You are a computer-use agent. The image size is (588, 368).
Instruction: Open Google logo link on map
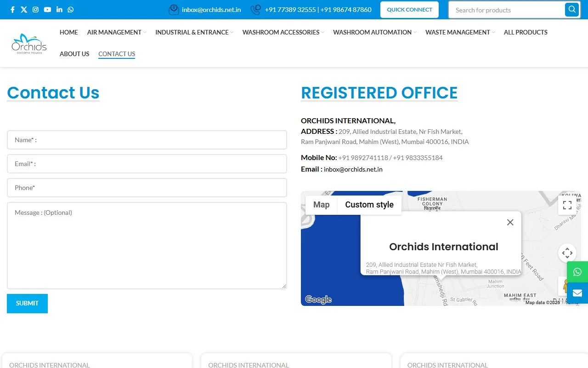tap(318, 300)
